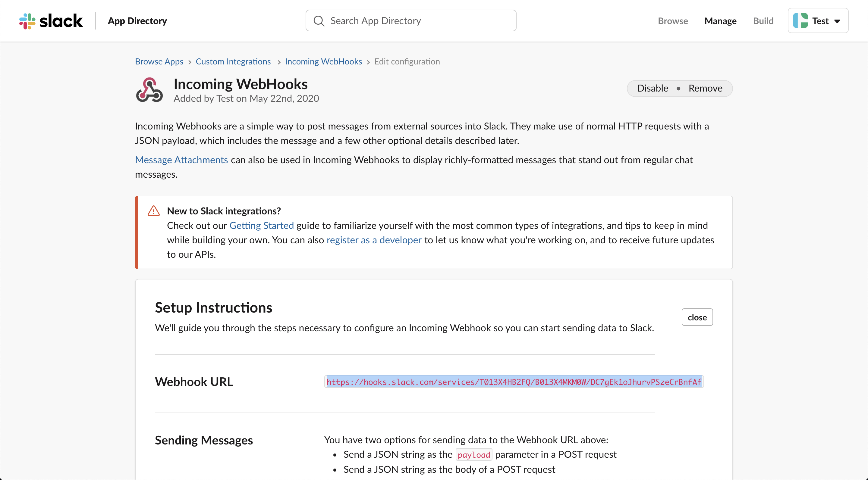Remove the Incoming WebHooks integration
The image size is (868, 480).
pyautogui.click(x=705, y=88)
